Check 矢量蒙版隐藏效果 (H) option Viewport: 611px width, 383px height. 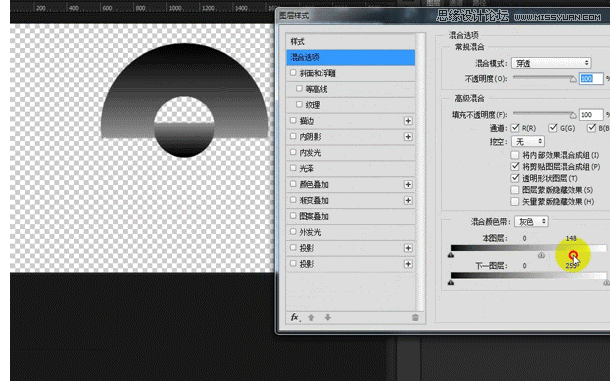pyautogui.click(x=515, y=202)
